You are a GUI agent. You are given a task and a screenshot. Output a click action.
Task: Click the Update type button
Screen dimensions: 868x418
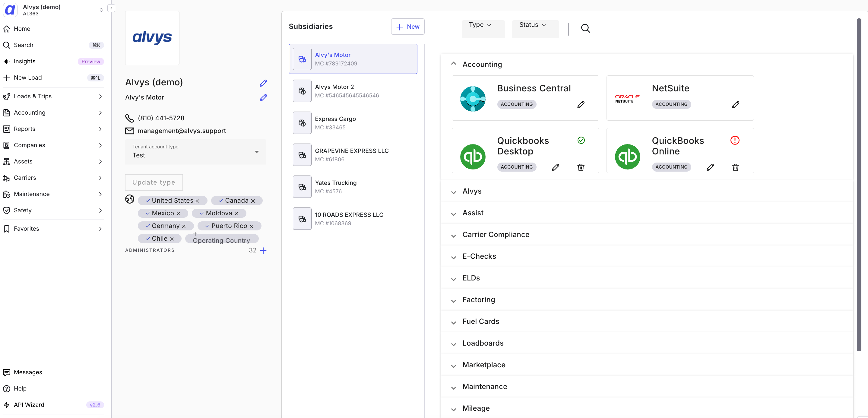[154, 182]
